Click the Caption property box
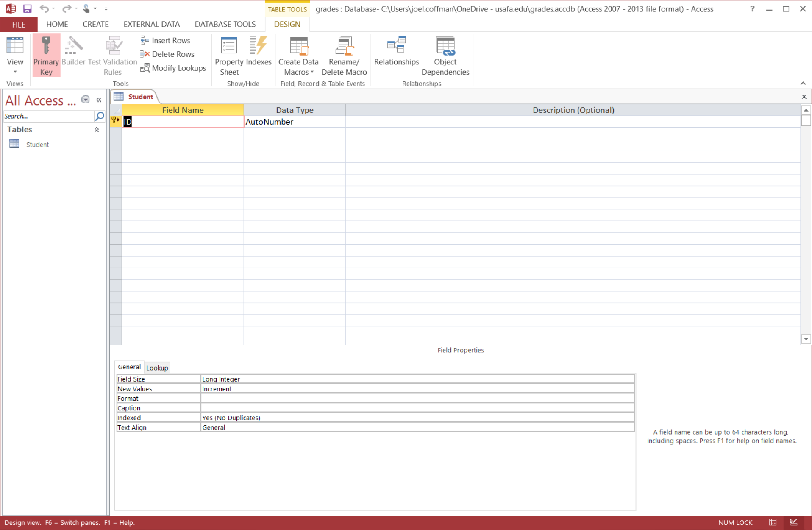 pyautogui.click(x=417, y=408)
